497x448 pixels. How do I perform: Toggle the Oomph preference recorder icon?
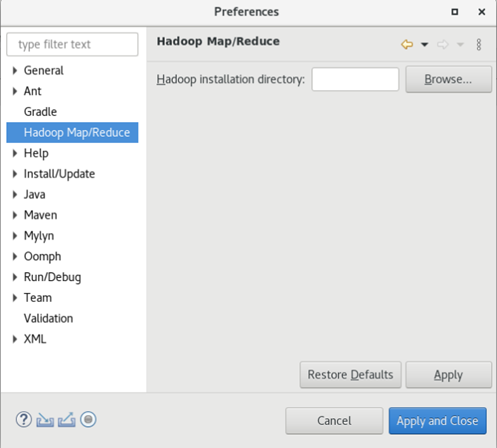(x=88, y=419)
